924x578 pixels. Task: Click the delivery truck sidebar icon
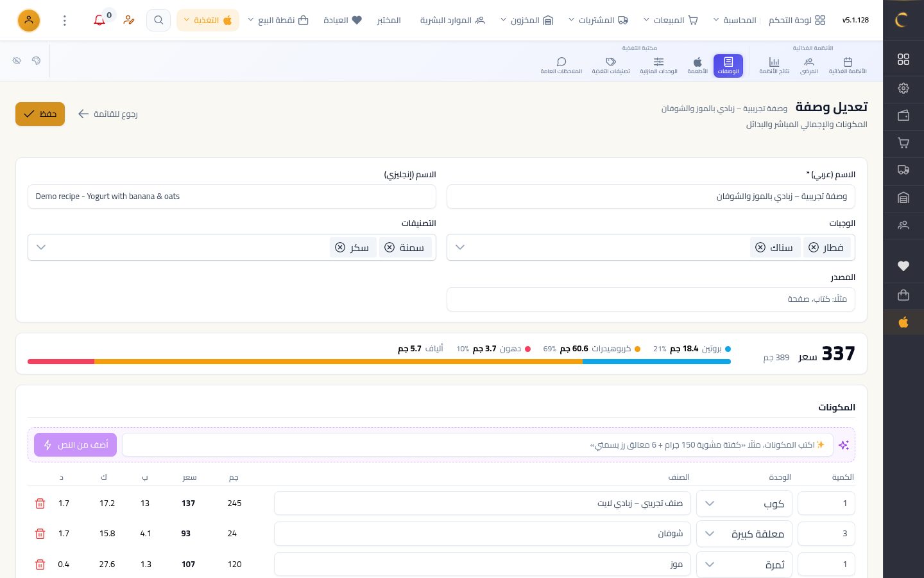[903, 170]
